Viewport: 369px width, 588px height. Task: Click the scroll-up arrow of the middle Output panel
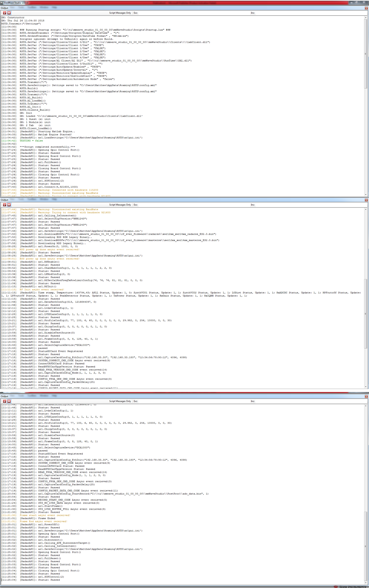point(366,209)
